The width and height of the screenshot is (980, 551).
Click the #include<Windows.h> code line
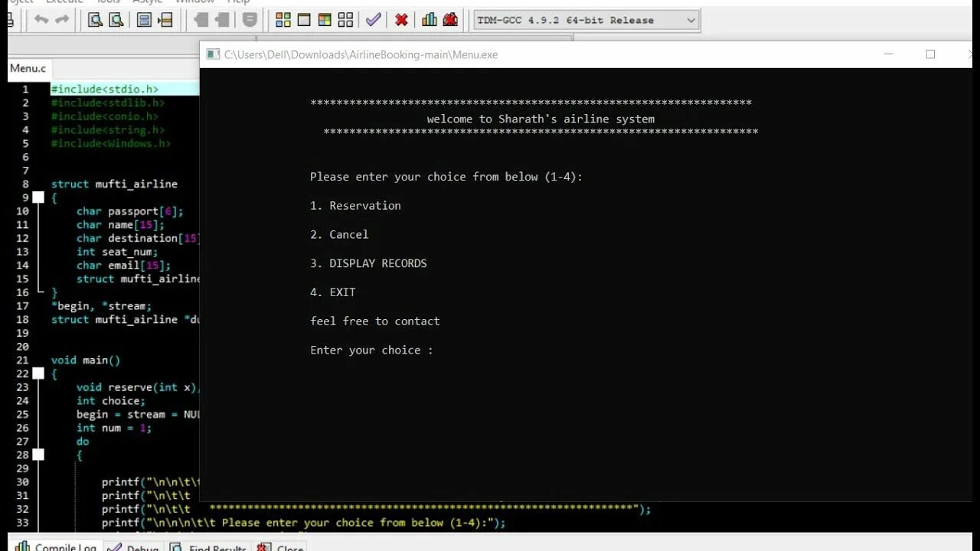tap(111, 143)
